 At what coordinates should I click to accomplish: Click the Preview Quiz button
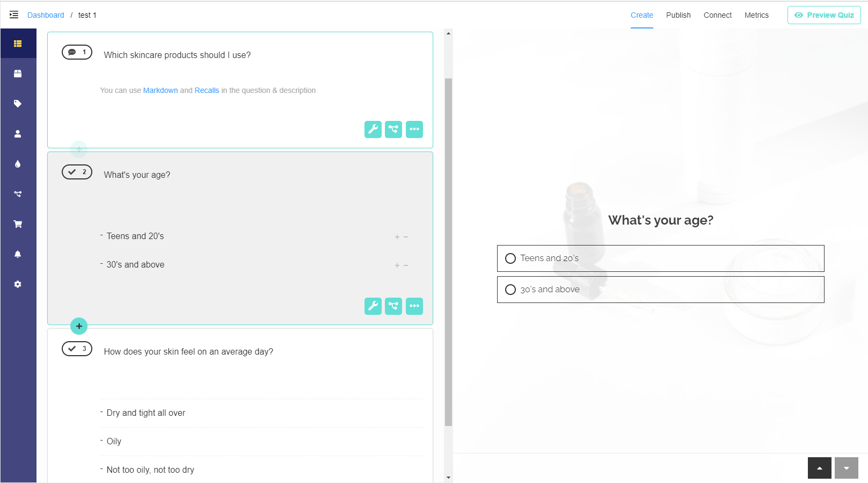point(824,15)
